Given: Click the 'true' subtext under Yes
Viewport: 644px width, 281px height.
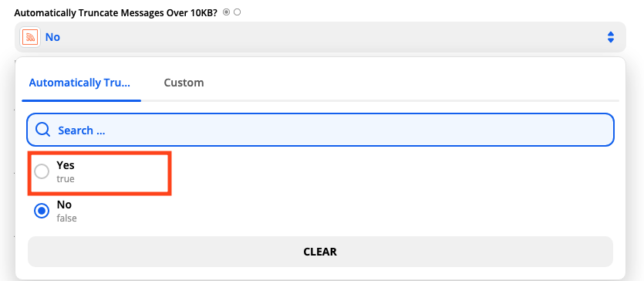Looking at the screenshot, I should tap(66, 179).
